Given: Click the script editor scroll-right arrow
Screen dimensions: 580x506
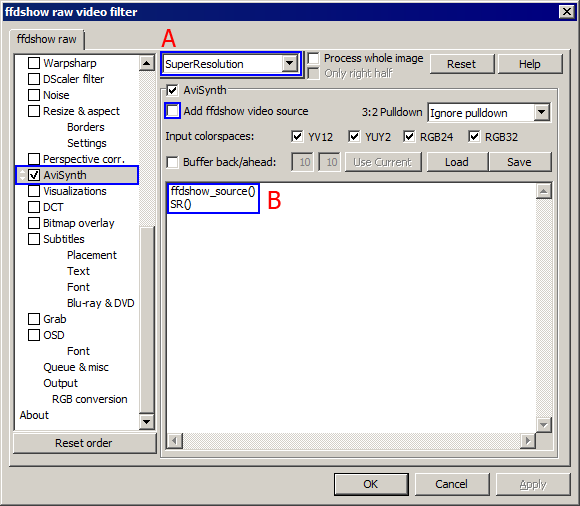Looking at the screenshot, I should [528, 441].
